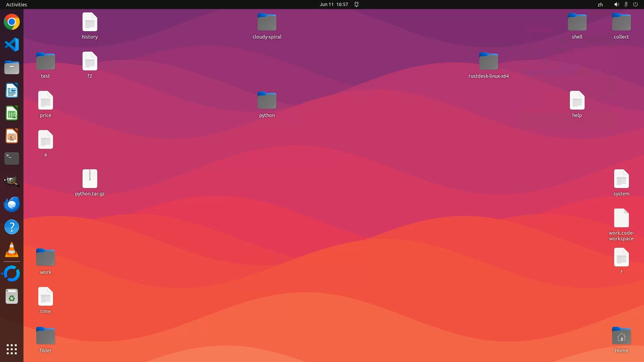Launch VLC media player from dock

12,250
